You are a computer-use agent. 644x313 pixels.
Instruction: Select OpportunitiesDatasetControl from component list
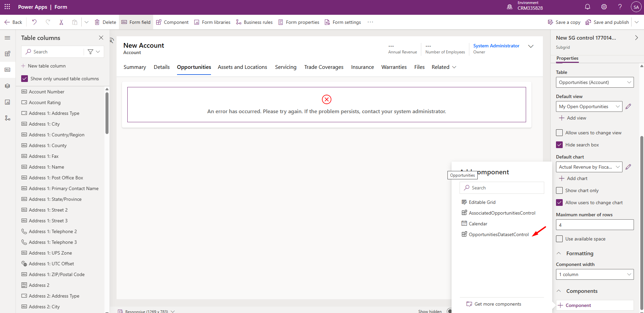(499, 234)
